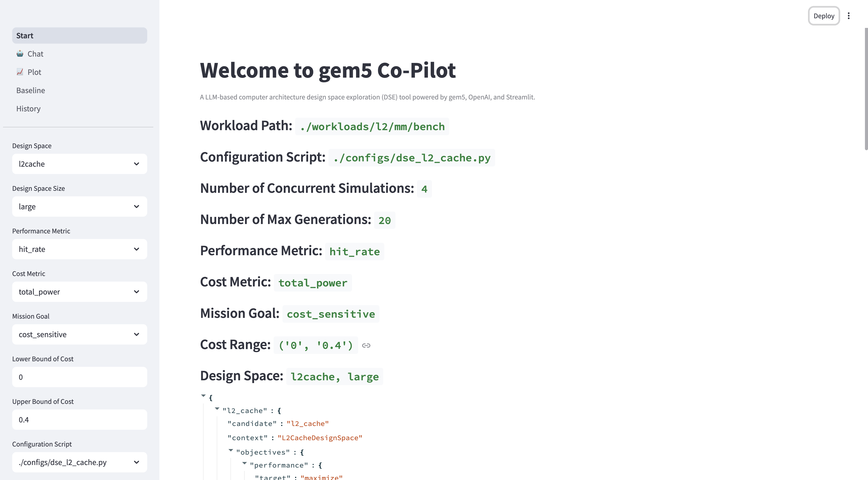Click the Lower Bound of Cost field

pos(79,377)
